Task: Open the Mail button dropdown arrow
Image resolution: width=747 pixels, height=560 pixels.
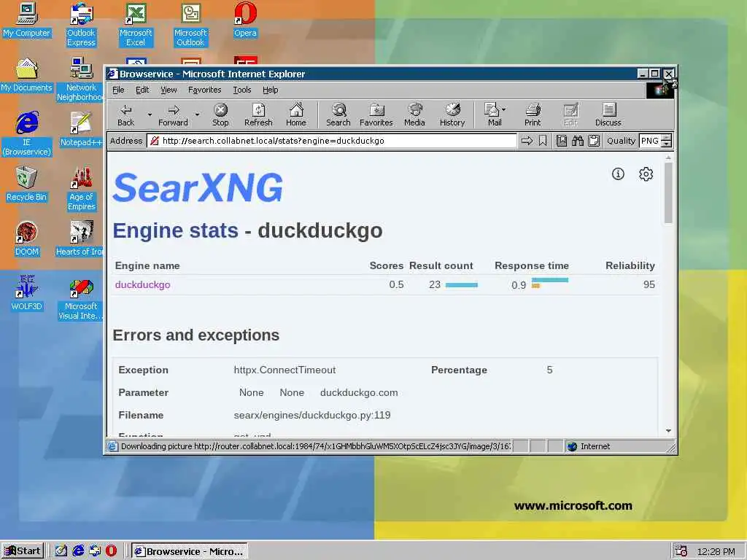Action: pos(504,109)
